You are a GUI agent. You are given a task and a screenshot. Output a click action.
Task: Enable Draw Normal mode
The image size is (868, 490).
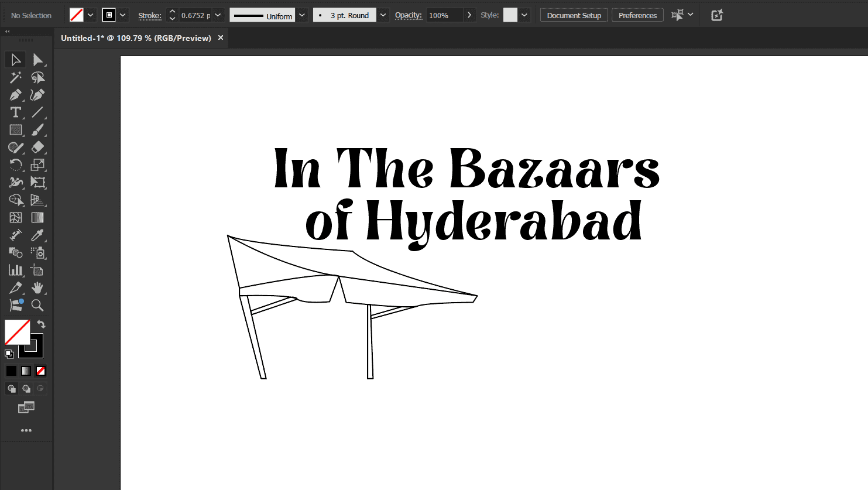click(x=11, y=388)
